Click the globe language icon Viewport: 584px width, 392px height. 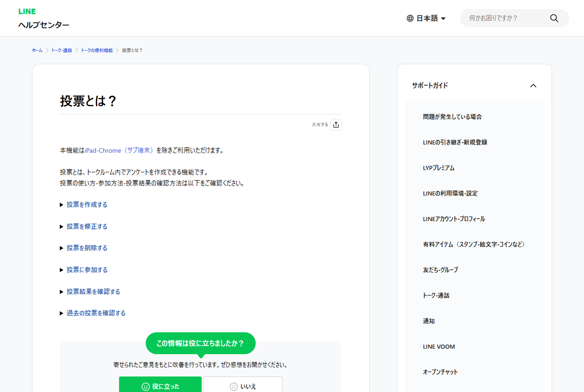410,18
